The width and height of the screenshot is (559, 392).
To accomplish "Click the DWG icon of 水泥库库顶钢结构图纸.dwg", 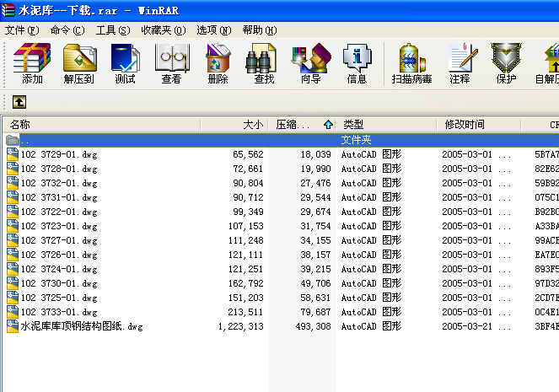I will tap(12, 325).
